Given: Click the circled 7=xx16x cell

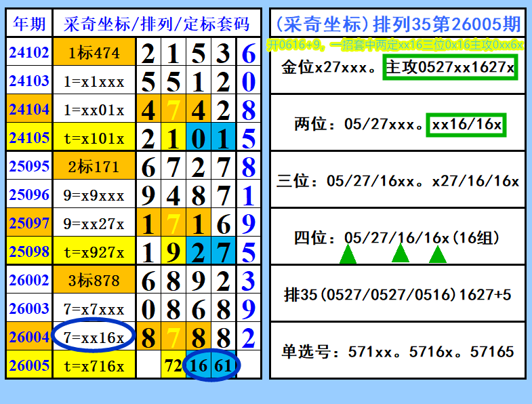Looking at the screenshot, I should click(94, 336).
